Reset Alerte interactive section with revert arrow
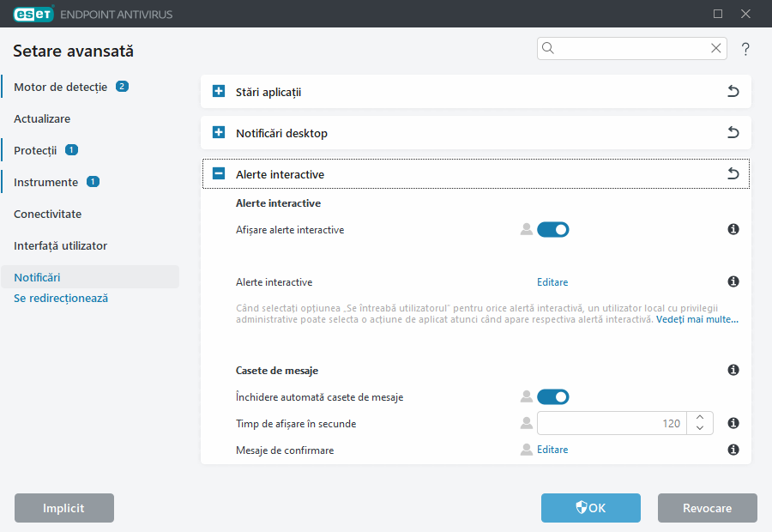The image size is (772, 532). coord(733,174)
